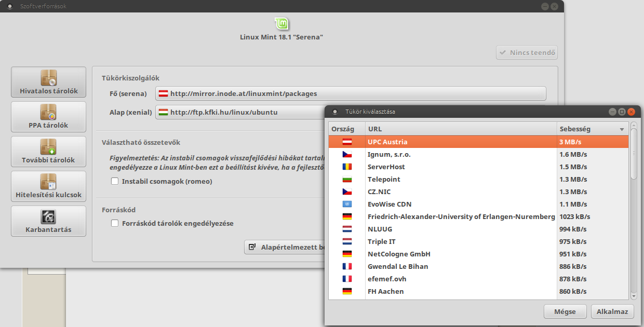This screenshot has height=327, width=644.
Task: Select Friedrich-Alexander-University of Erlangen-Nuremberg mirror
Action: [478, 216]
